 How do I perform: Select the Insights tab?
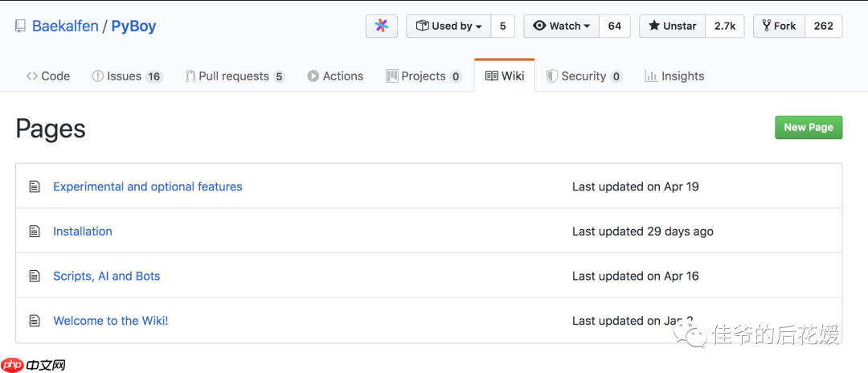[x=674, y=76]
